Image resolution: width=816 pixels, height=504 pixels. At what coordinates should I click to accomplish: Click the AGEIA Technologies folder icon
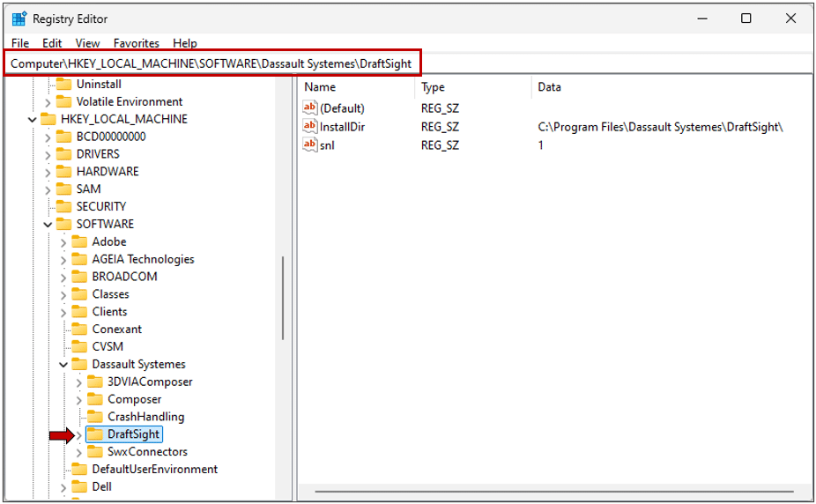pos(79,259)
